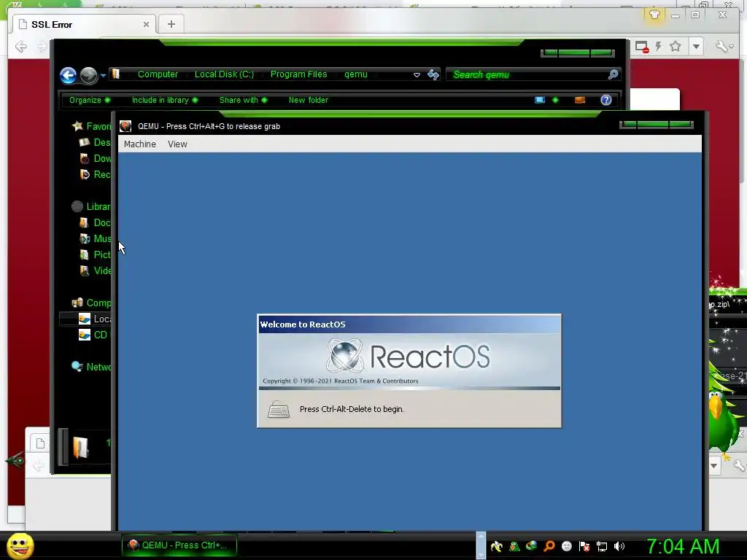The image size is (747, 560).
Task: Open the Machine menu in QEMU
Action: tap(139, 144)
